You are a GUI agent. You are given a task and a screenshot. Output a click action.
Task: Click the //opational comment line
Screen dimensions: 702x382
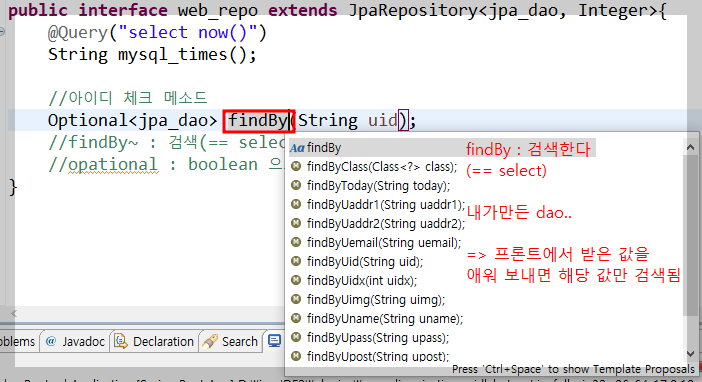point(166,164)
